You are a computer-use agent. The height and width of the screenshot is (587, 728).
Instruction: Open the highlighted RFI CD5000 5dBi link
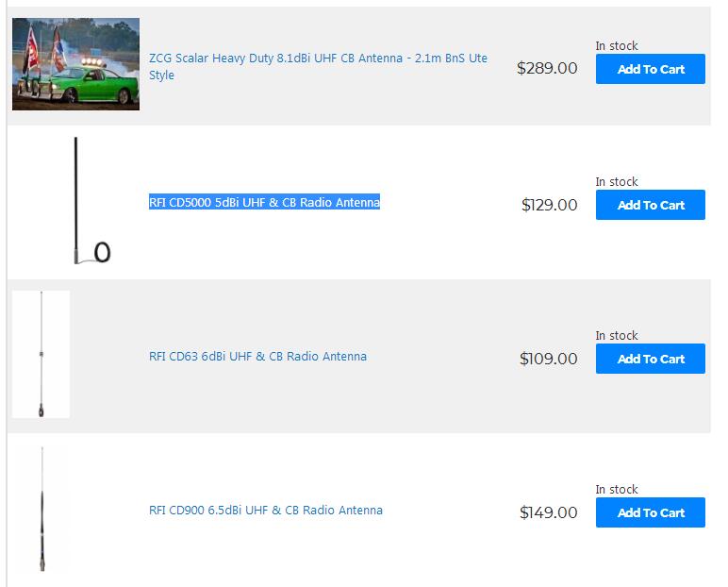click(x=264, y=202)
